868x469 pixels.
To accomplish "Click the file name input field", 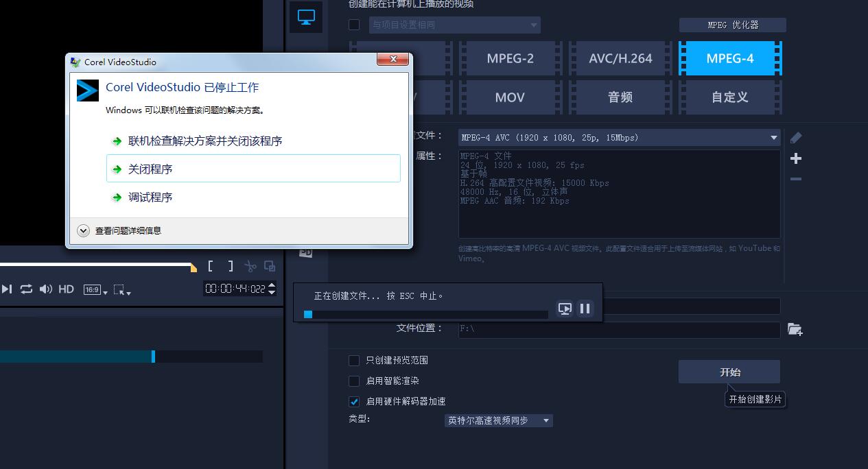I will [x=691, y=306].
